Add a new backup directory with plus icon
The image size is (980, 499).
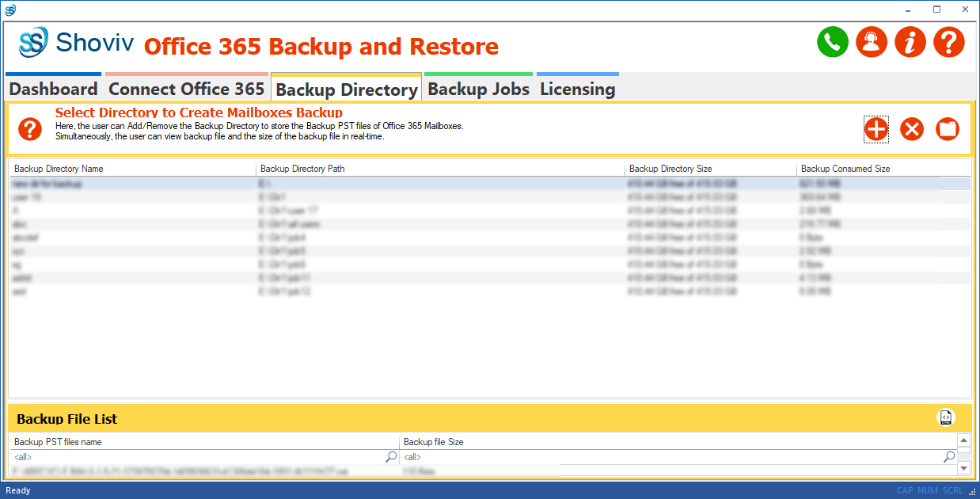tap(876, 129)
